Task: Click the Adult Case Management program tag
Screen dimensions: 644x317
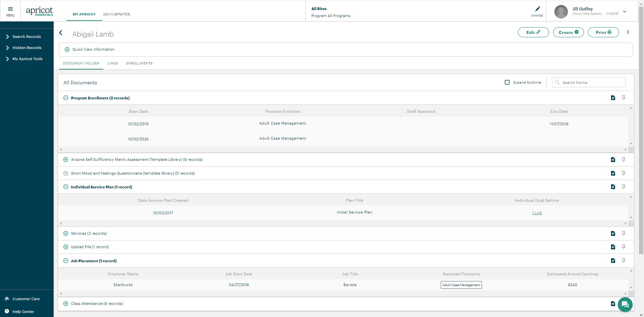Action: (461, 285)
